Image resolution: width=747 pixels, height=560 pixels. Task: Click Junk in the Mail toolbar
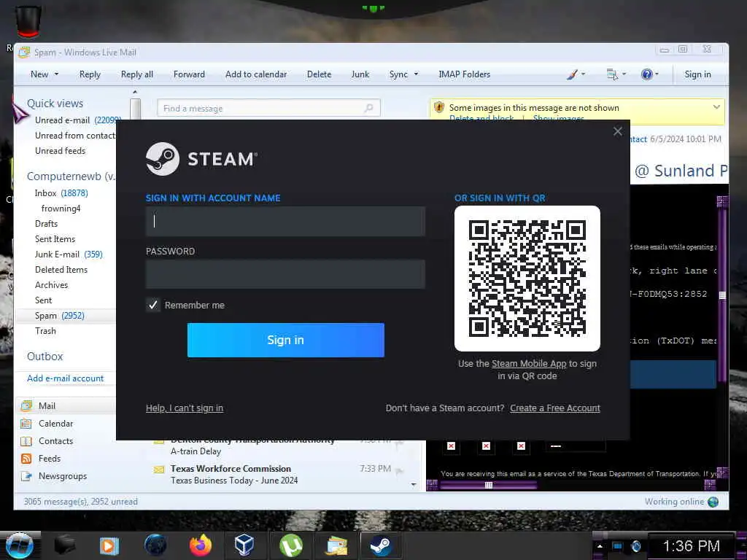click(360, 74)
